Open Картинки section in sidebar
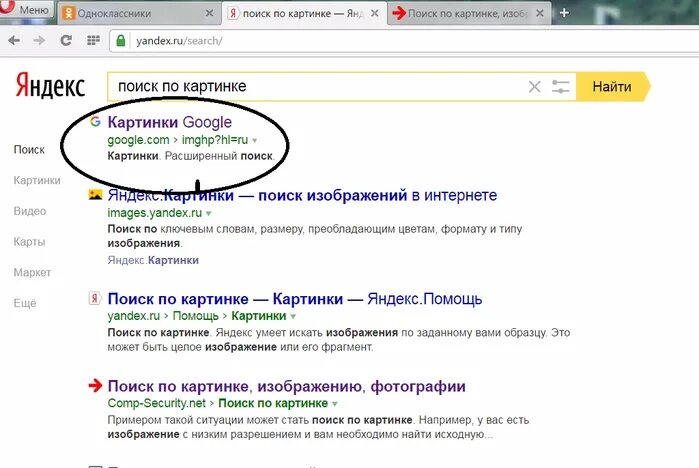This screenshot has height=468, width=699. click(x=37, y=181)
